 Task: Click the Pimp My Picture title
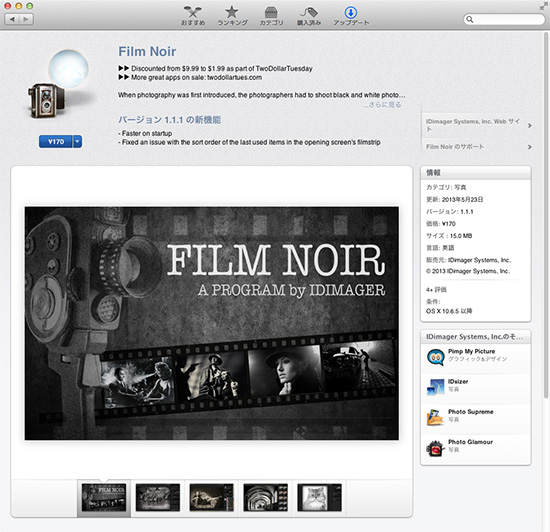[x=471, y=351]
